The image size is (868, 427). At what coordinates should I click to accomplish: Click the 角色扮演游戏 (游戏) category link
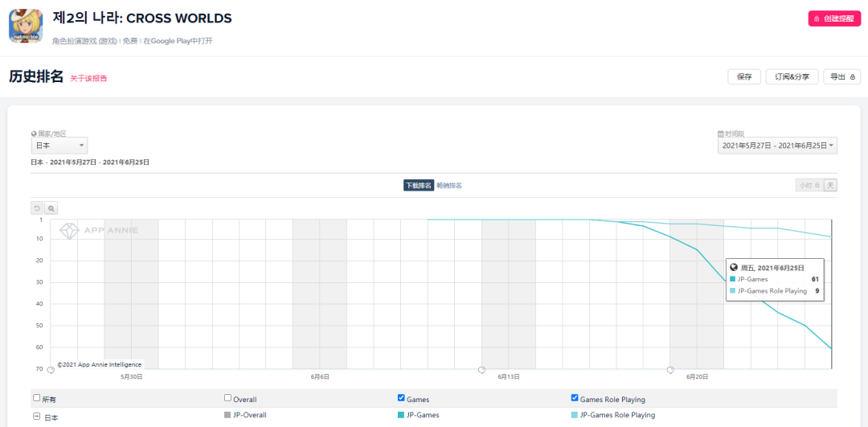[84, 41]
